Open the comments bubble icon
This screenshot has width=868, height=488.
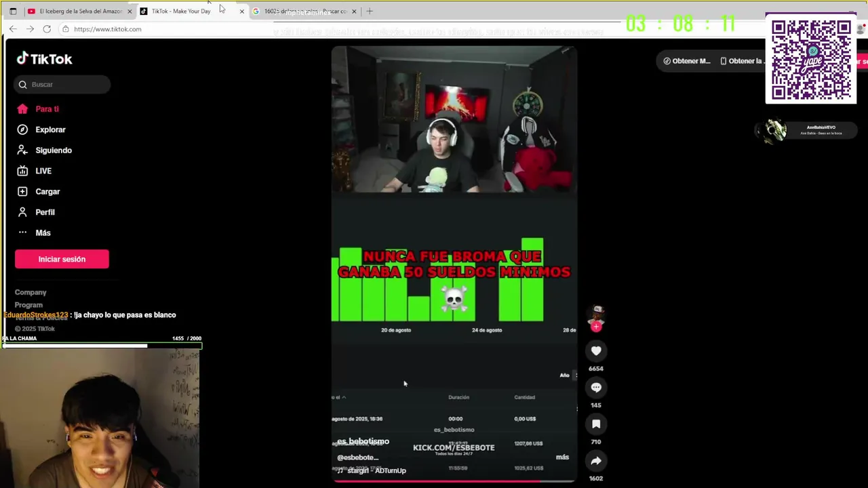[596, 387]
